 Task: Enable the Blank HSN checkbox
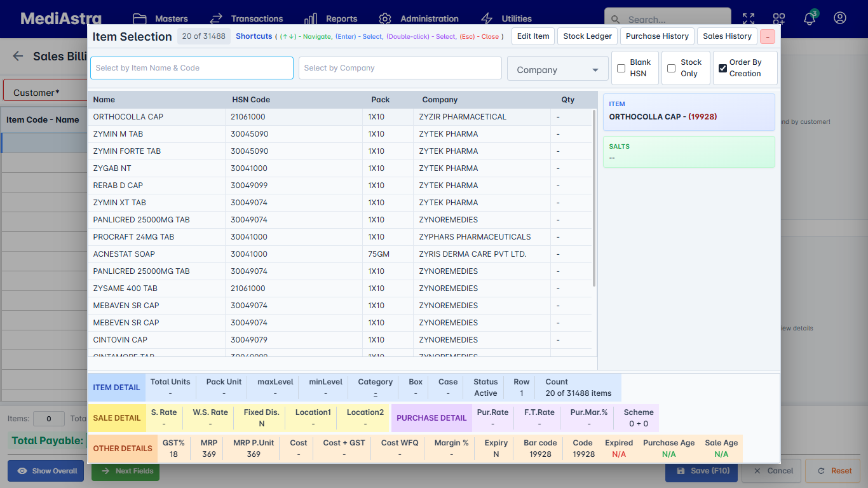point(621,68)
